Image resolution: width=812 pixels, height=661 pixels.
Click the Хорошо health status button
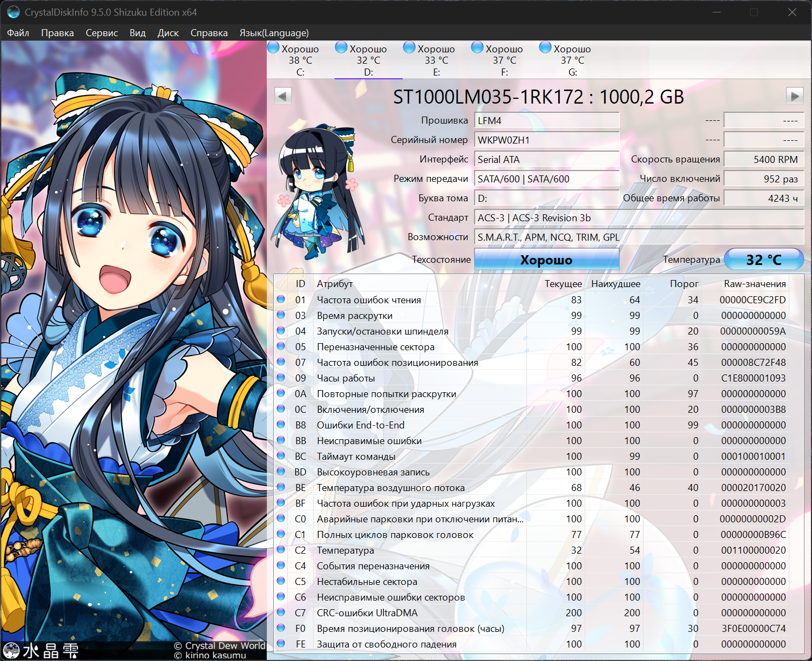[546, 260]
